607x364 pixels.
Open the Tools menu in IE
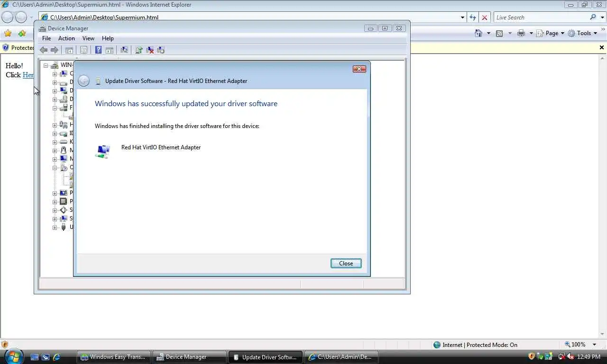(x=582, y=33)
